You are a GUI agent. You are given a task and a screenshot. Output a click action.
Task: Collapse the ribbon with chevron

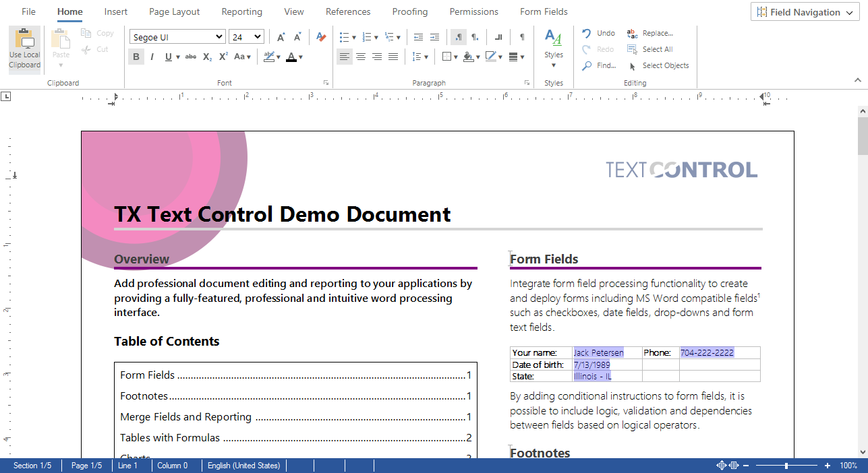(x=858, y=80)
